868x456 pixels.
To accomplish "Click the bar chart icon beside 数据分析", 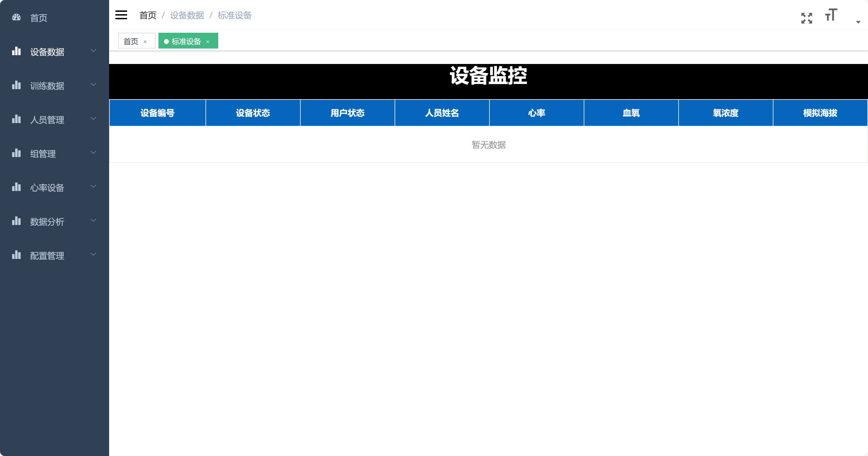I will 16,221.
